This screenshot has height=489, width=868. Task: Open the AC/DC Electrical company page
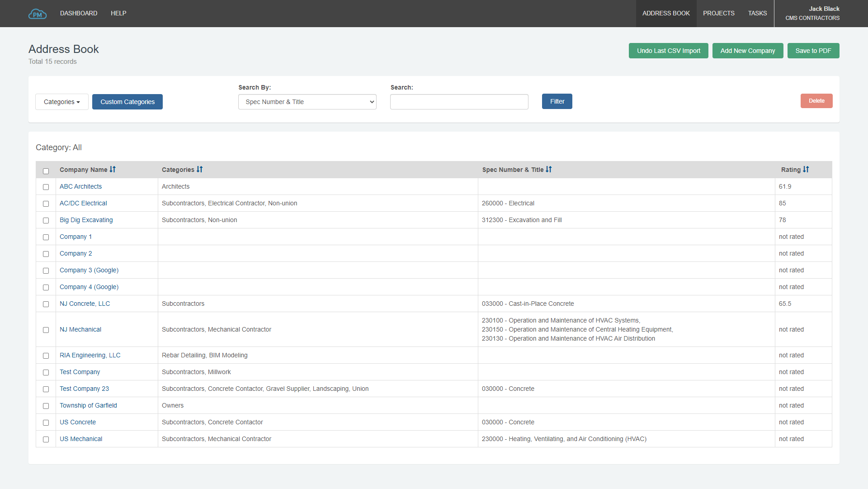tap(83, 203)
